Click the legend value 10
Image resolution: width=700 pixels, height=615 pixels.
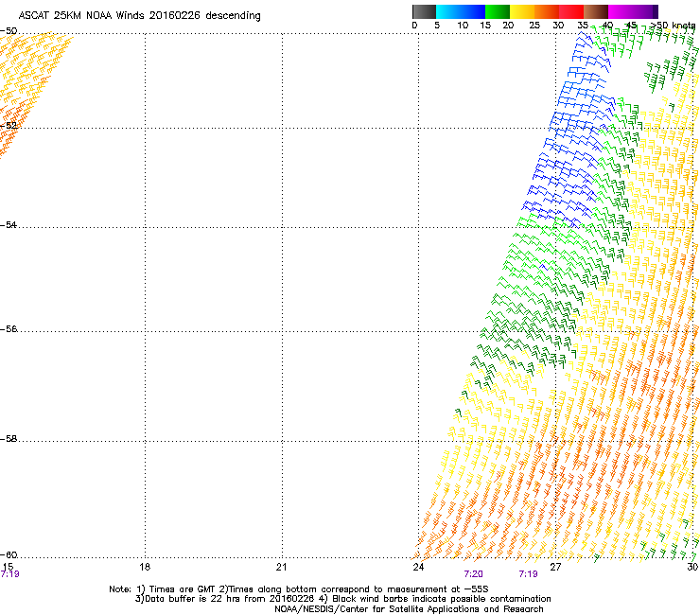coord(463,26)
